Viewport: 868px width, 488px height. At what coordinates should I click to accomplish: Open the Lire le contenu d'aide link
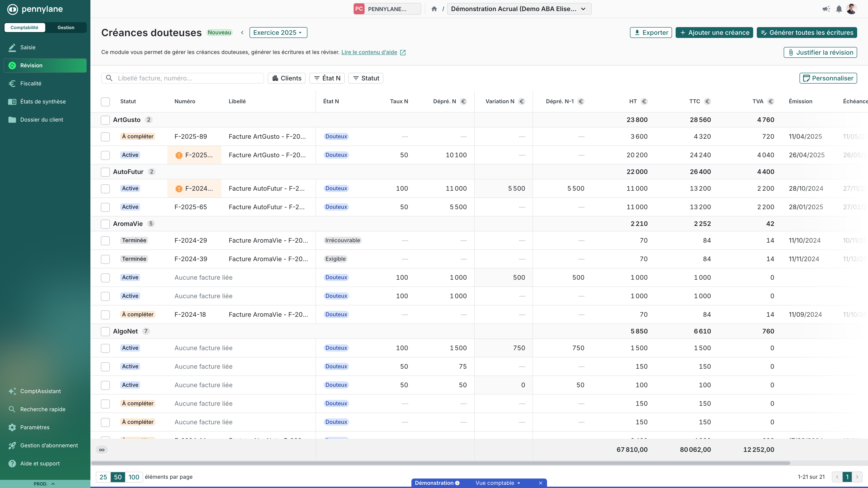(x=369, y=52)
